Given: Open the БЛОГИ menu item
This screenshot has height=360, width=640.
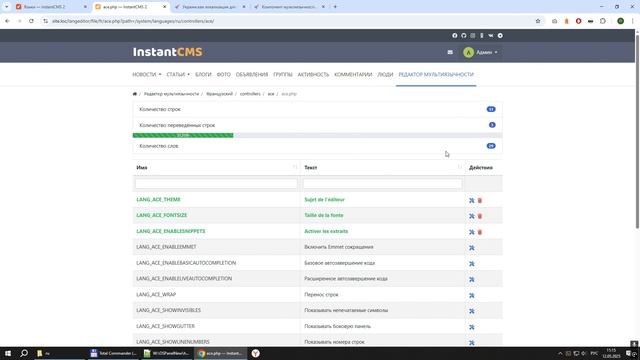Looking at the screenshot, I should (203, 75).
